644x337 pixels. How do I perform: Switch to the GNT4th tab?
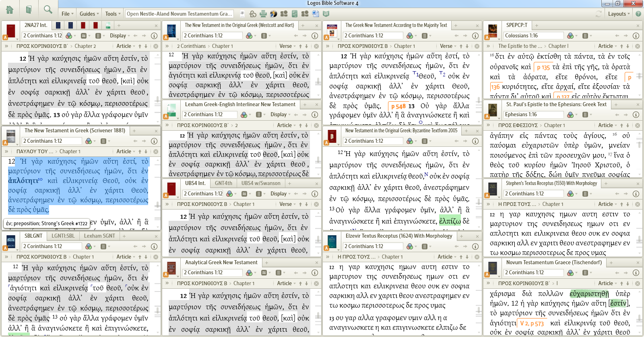[x=223, y=183]
